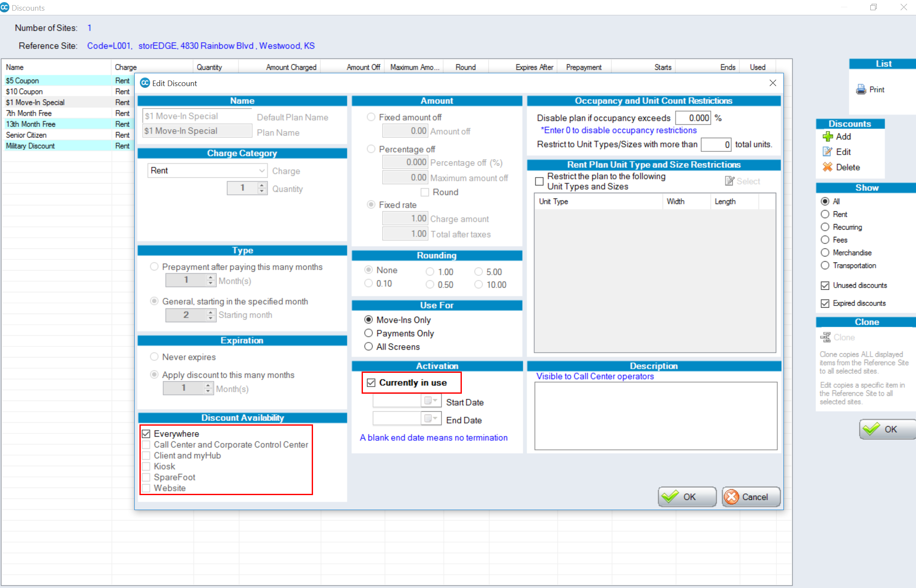The width and height of the screenshot is (916, 588).
Task: Click the Add discount plus icon
Action: [827, 136]
